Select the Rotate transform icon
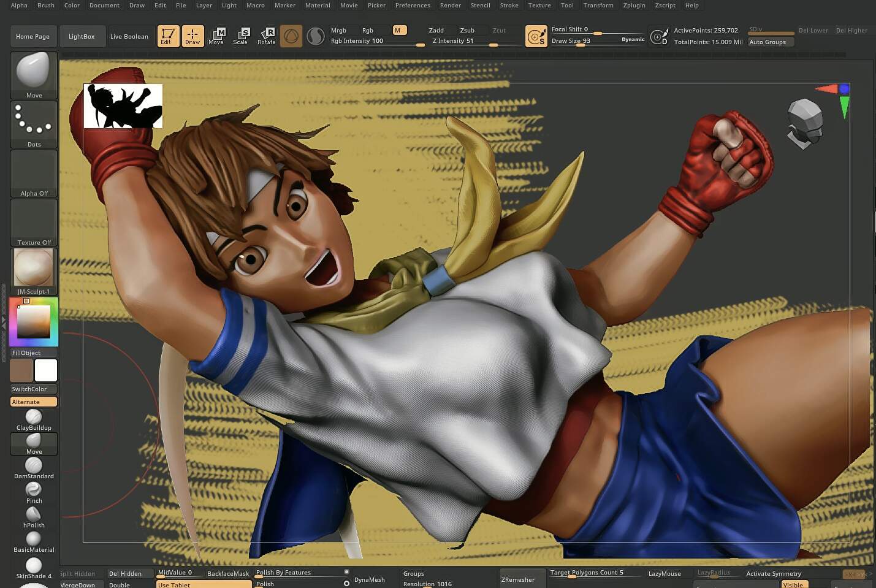The image size is (876, 588). pyautogui.click(x=266, y=36)
